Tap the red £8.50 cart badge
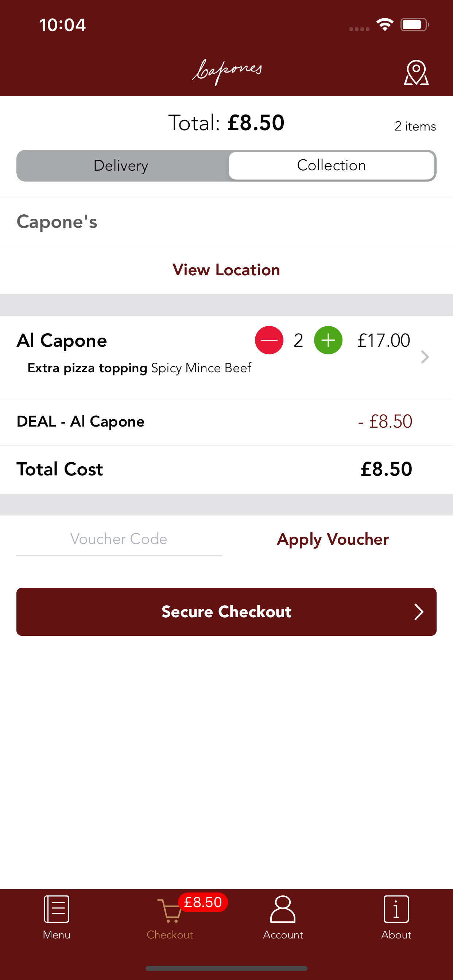 203,902
